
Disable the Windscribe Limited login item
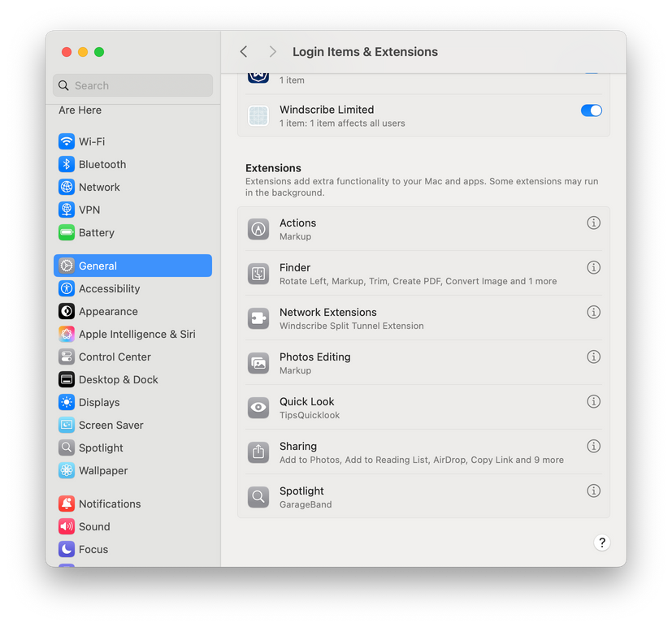pyautogui.click(x=589, y=110)
